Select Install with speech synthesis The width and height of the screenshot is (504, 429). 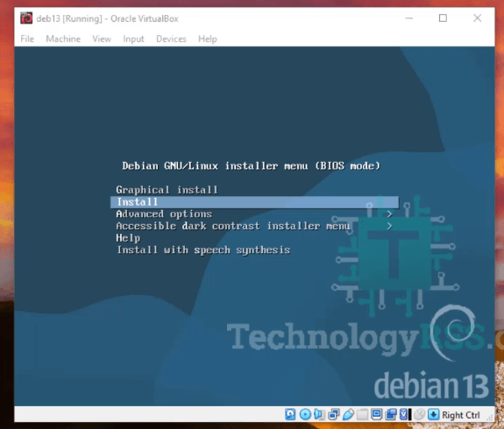(x=203, y=250)
